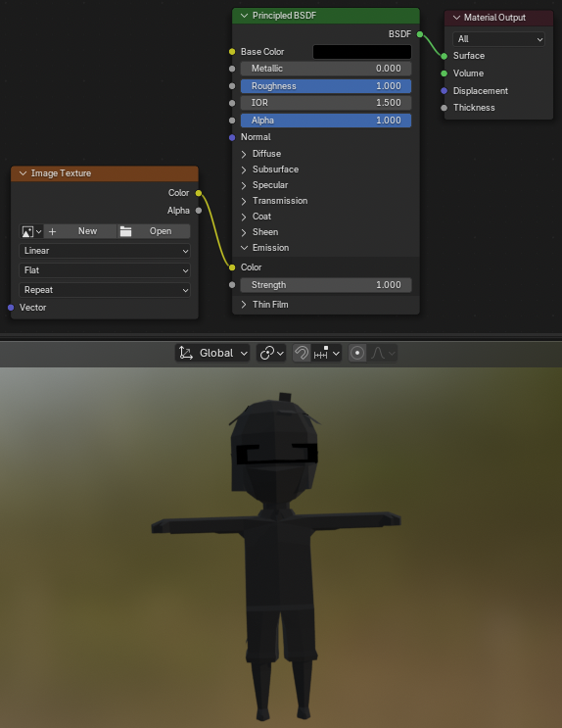The height and width of the screenshot is (728, 562).
Task: Click the plus icon beside New
Action: coord(53,231)
